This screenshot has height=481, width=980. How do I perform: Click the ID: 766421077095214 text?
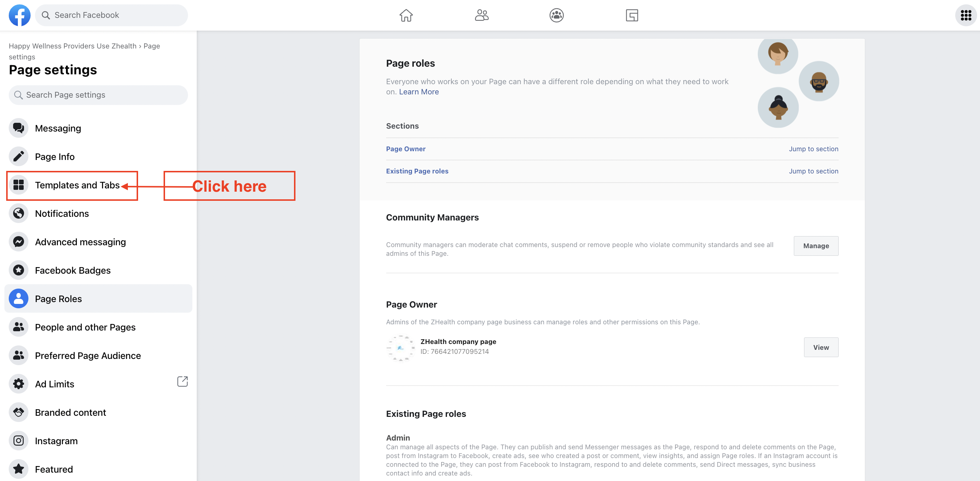[454, 352]
